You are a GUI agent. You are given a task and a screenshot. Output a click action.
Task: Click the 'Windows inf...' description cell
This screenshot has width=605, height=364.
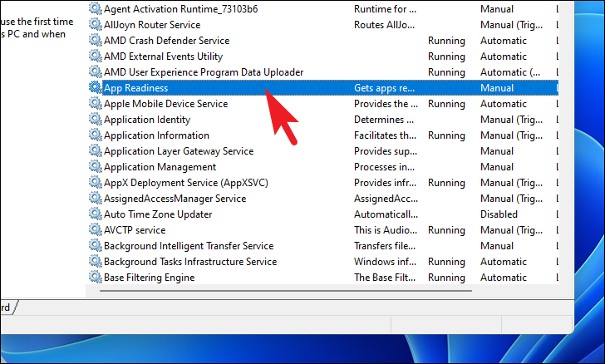385,262
